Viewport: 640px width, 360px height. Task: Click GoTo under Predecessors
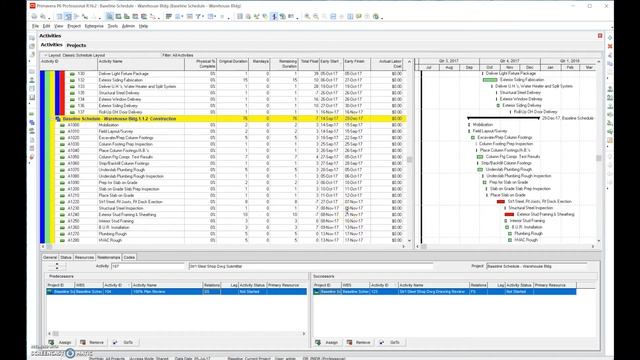(124, 342)
